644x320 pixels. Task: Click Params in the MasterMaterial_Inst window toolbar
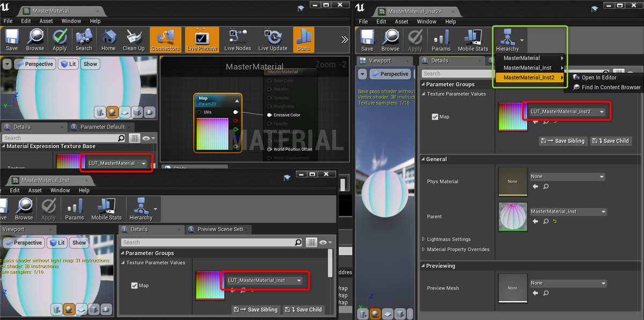coord(75,209)
